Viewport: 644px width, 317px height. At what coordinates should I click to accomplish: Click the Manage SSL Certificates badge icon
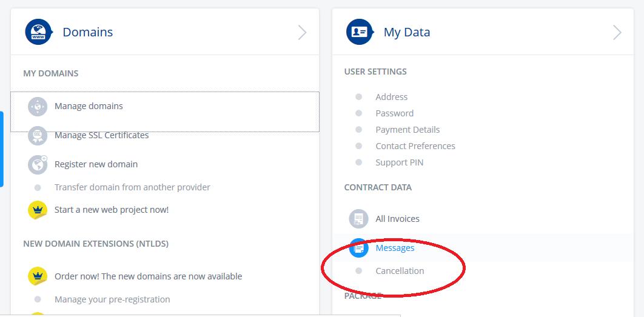(38, 136)
